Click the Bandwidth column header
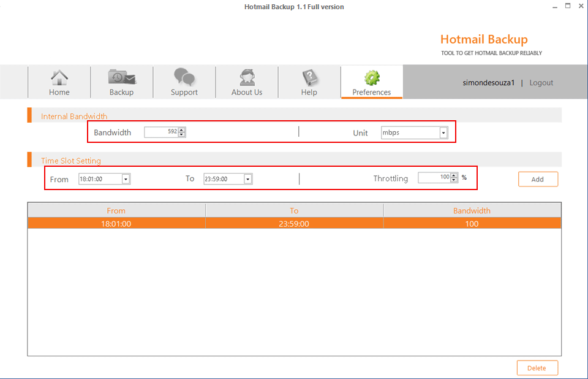This screenshot has width=588, height=379. (x=472, y=211)
